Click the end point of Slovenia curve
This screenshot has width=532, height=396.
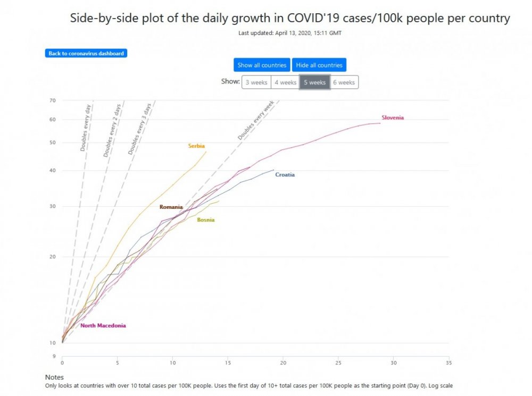point(380,123)
